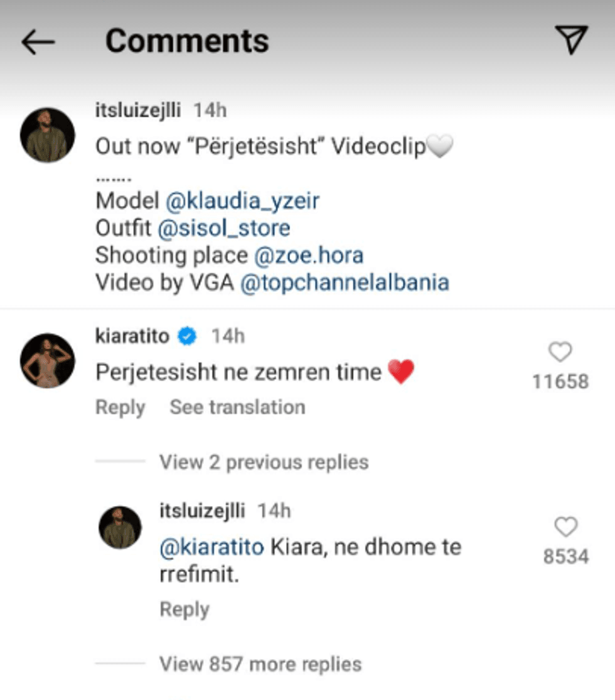
Task: Open the share paper-plane icon
Action: (572, 40)
